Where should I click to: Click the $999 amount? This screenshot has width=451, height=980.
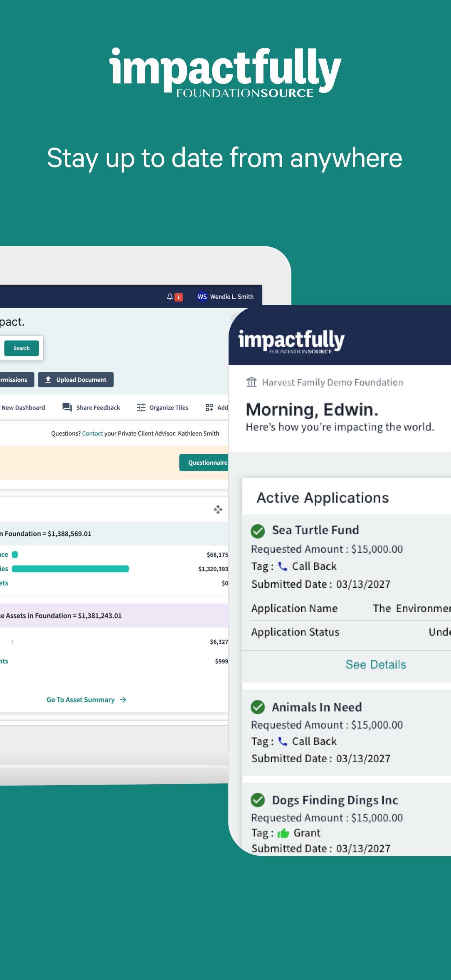click(221, 661)
